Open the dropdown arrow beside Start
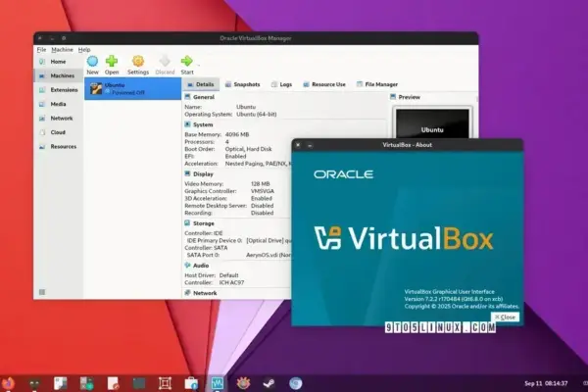The image size is (588, 392). (198, 66)
